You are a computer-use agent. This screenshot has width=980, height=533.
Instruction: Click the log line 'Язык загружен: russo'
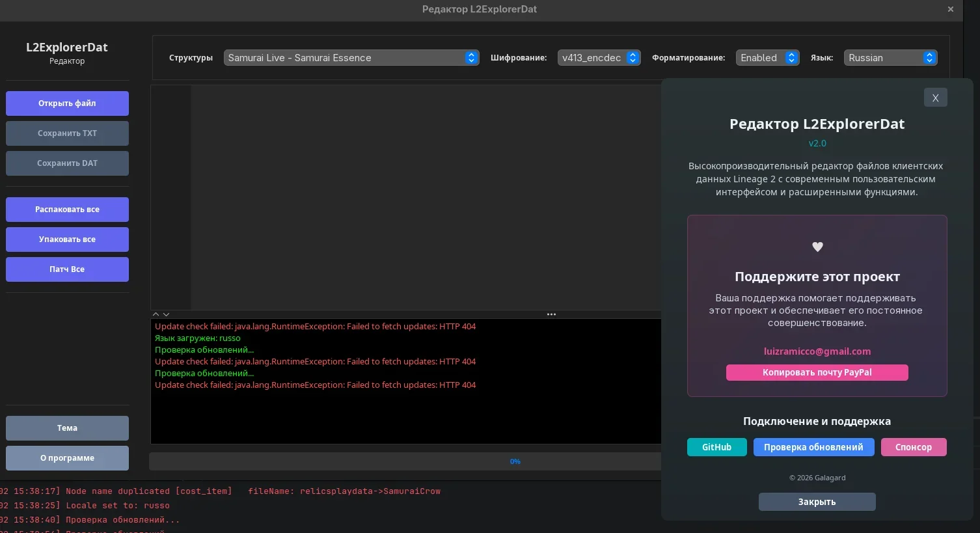(198, 338)
